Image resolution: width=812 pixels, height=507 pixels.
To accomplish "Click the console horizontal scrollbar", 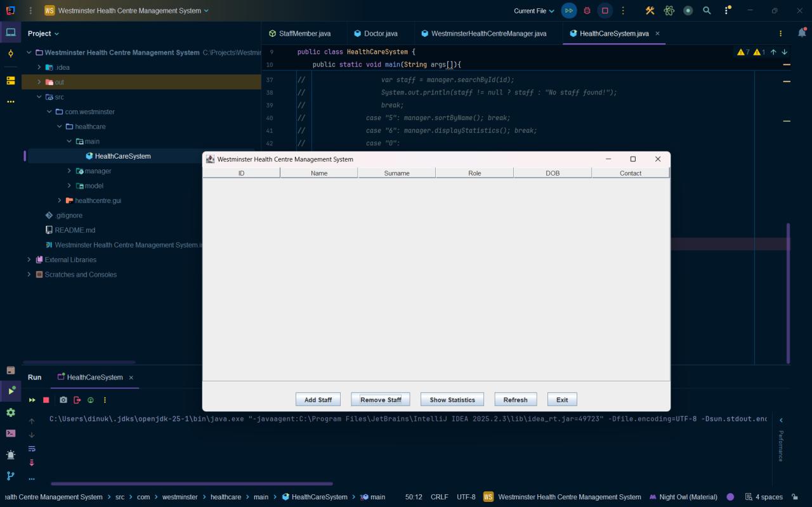I will click(192, 484).
